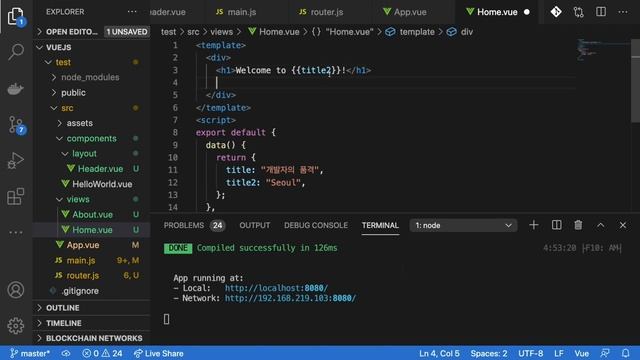This screenshot has height=360, width=640.
Task: Open terminal selector dropdown '1: node'
Action: pyautogui.click(x=463, y=225)
